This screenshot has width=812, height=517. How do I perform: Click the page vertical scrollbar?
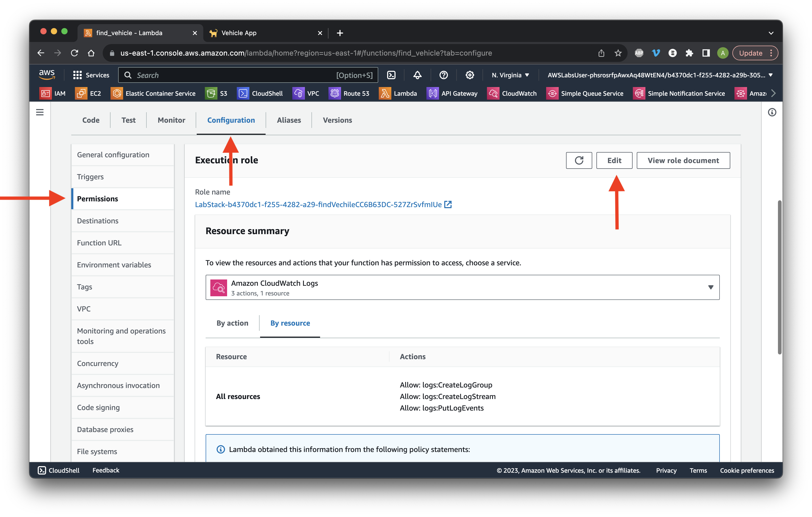tap(779, 277)
